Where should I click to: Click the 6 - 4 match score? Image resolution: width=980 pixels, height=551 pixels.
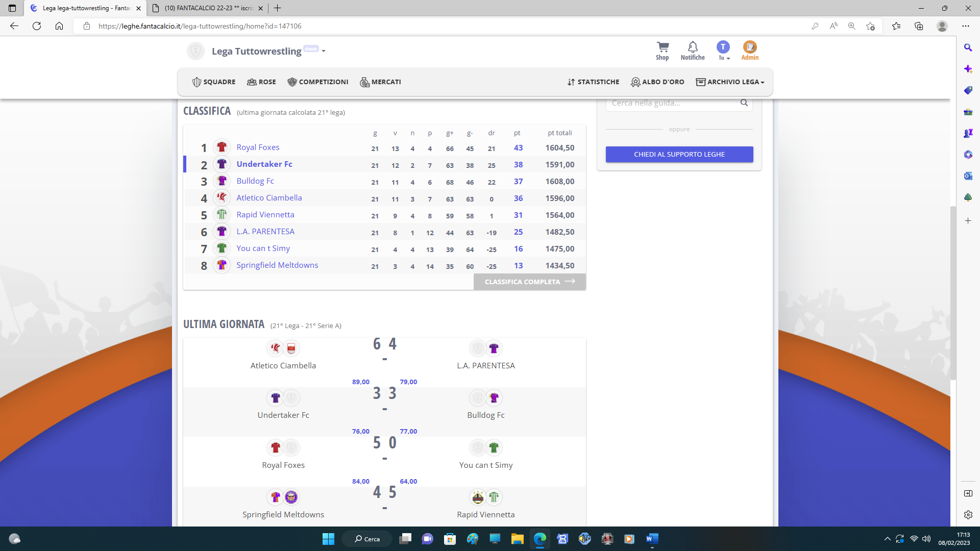click(x=384, y=349)
